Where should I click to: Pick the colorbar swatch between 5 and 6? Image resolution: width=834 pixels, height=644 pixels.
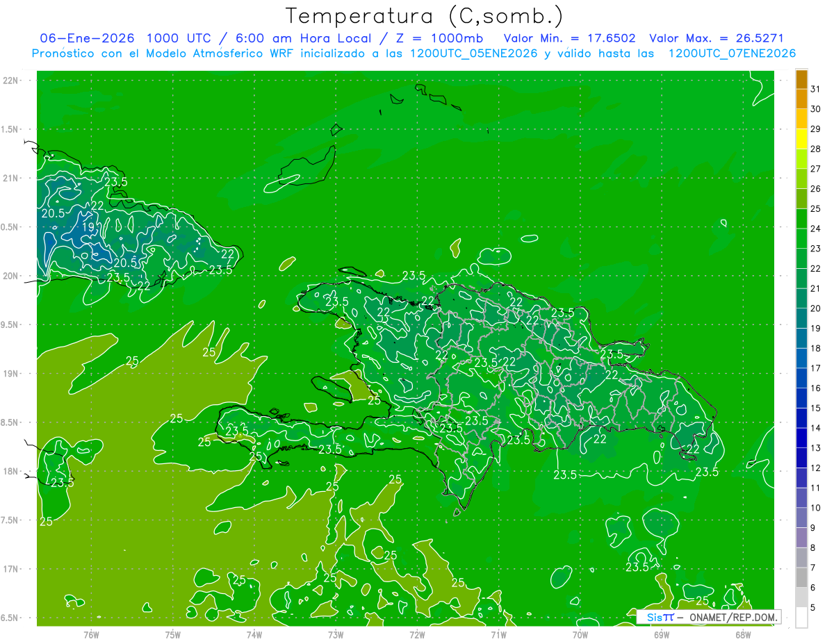coord(801,598)
